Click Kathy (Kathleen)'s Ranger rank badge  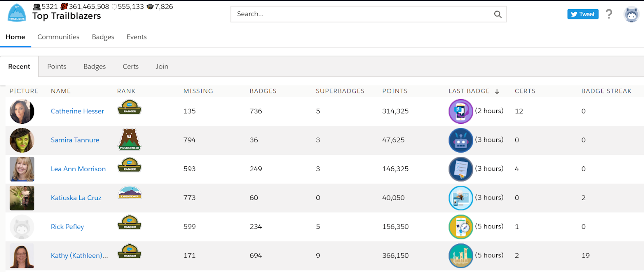pos(130,251)
